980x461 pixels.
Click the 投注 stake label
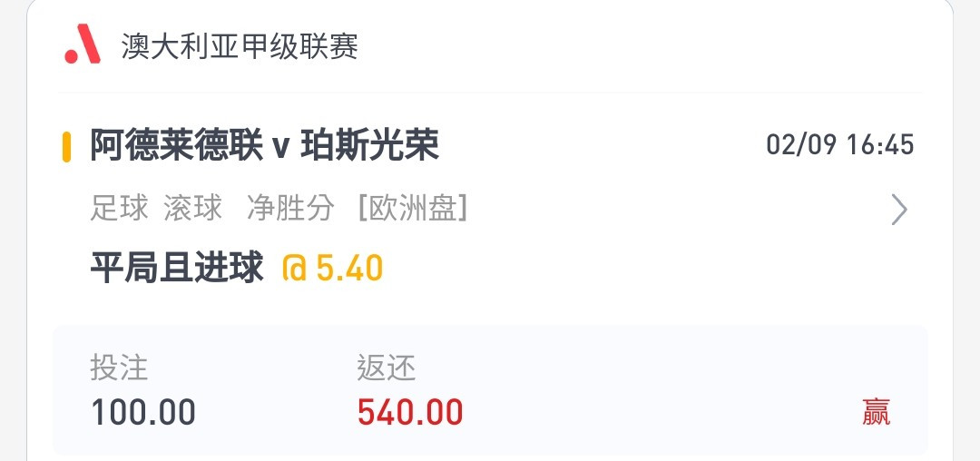point(119,368)
